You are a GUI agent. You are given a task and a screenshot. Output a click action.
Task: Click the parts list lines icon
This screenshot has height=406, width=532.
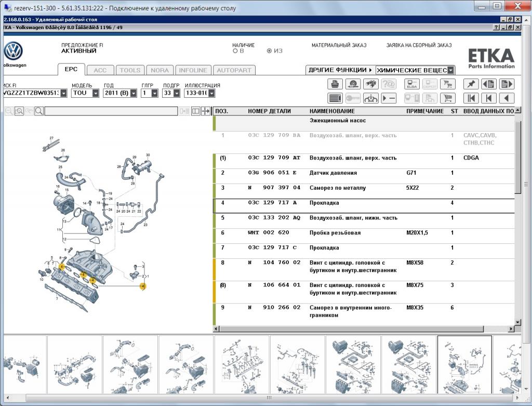[335, 98]
